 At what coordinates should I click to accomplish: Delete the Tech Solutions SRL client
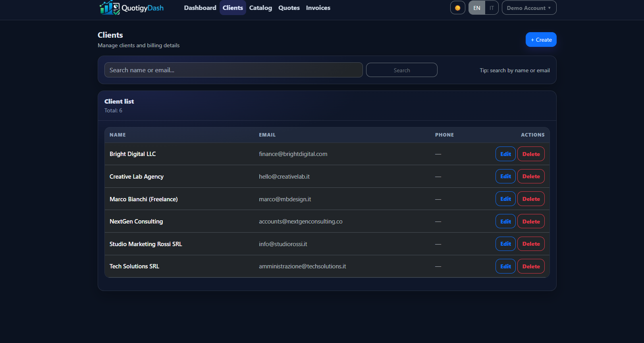click(x=531, y=266)
